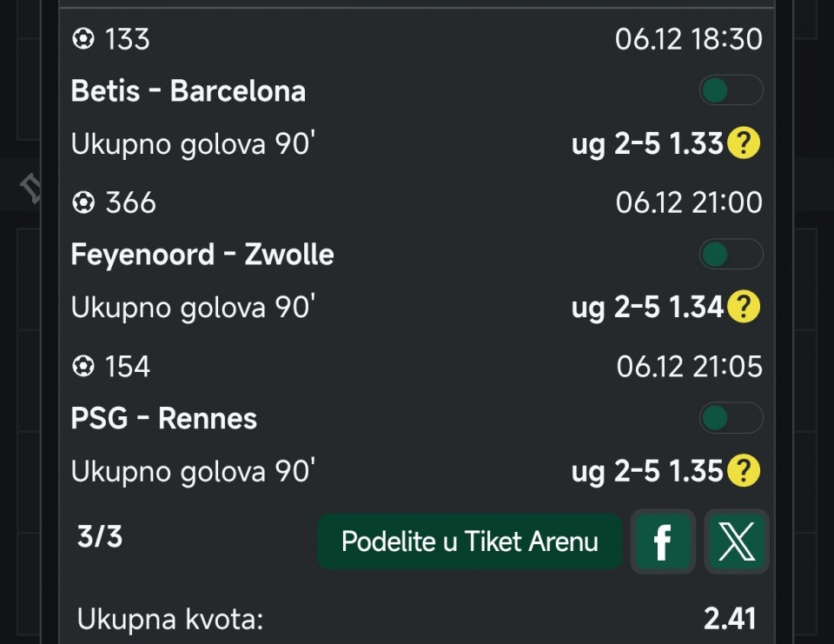Open the Feyenoord - Zwolle match
This screenshot has height=644, width=834.
click(202, 255)
